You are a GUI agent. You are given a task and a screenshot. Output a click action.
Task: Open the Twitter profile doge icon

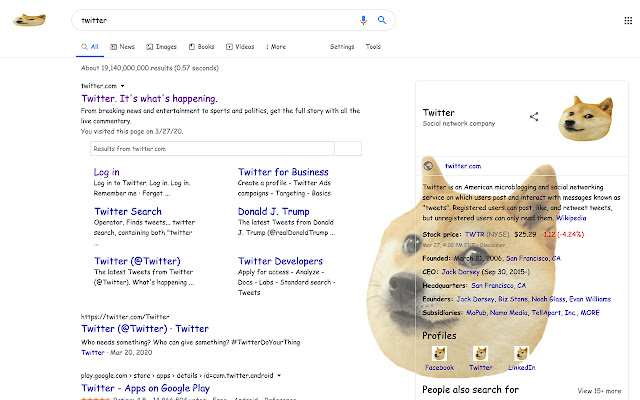480,353
